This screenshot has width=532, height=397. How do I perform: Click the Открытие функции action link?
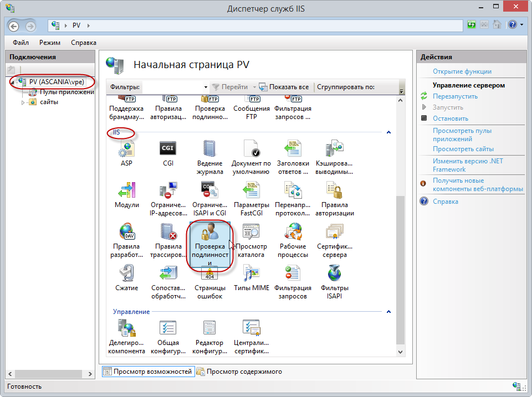462,71
